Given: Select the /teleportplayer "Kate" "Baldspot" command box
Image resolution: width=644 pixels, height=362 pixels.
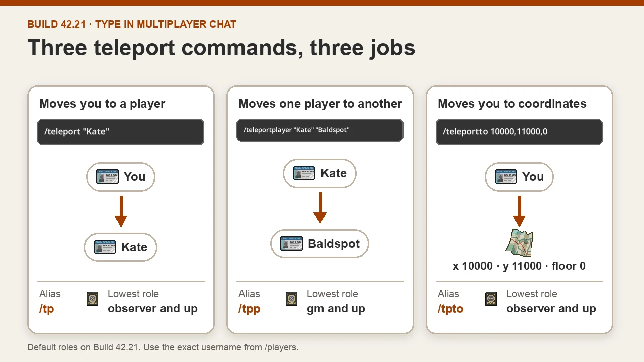Looking at the screenshot, I should 320,130.
